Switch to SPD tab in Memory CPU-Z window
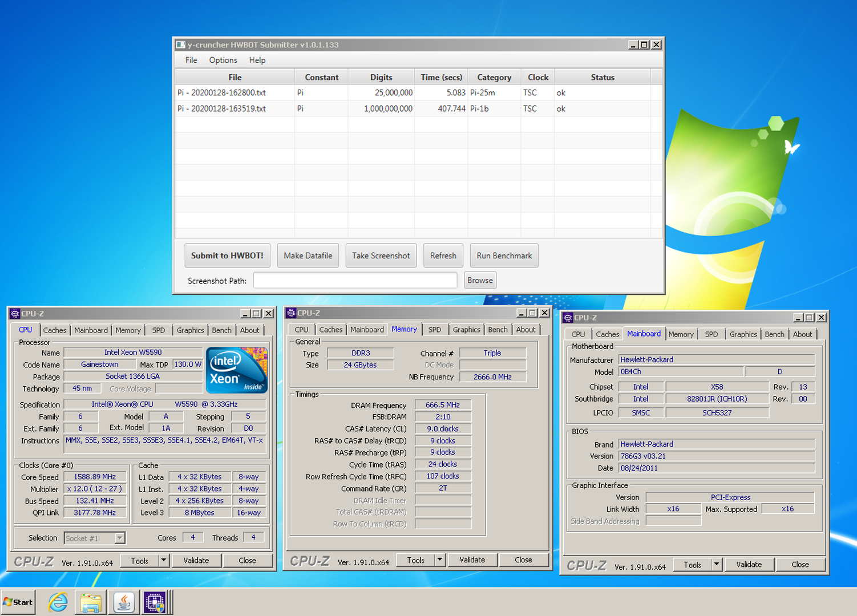The image size is (857, 616). click(x=435, y=329)
